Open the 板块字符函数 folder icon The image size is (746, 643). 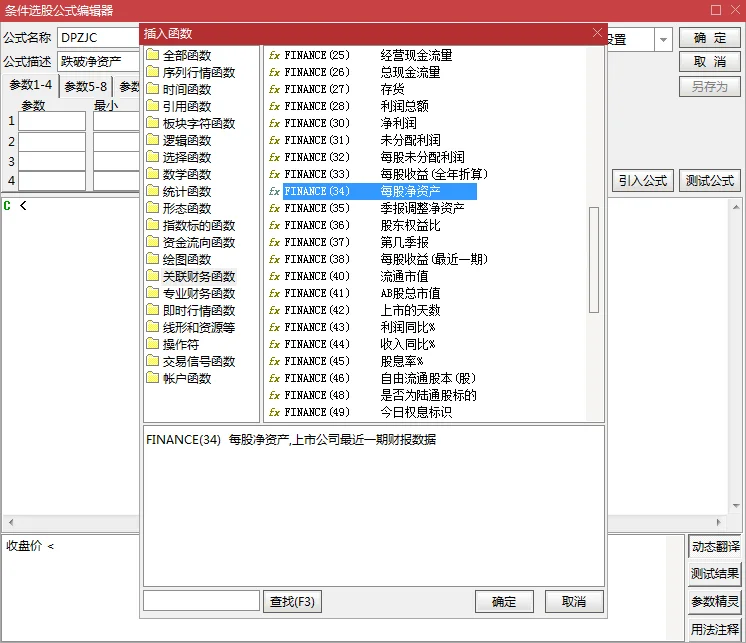(x=152, y=123)
